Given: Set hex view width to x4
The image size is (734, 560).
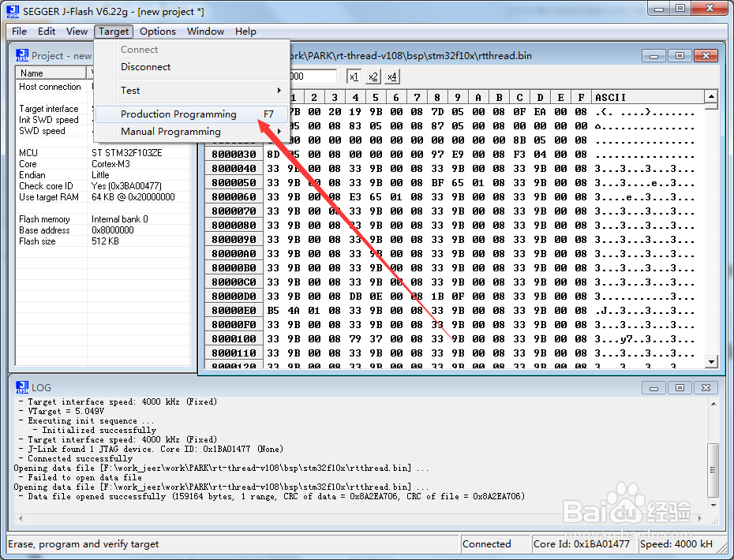Looking at the screenshot, I should coord(391,77).
